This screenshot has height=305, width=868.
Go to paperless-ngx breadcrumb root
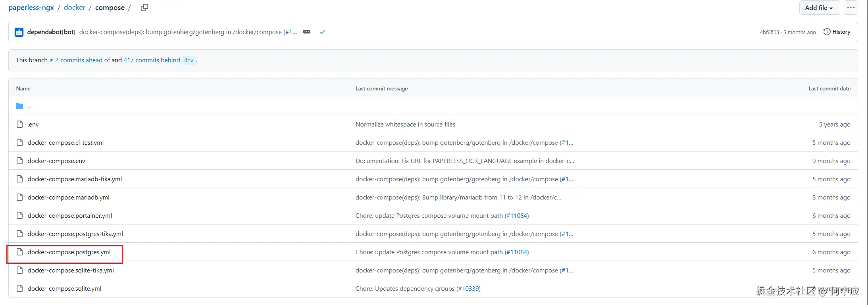click(x=31, y=8)
